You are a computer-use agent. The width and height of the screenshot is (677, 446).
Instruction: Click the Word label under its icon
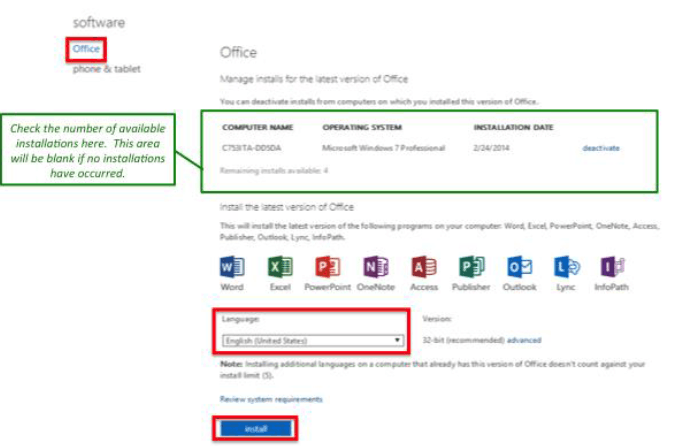tap(232, 287)
